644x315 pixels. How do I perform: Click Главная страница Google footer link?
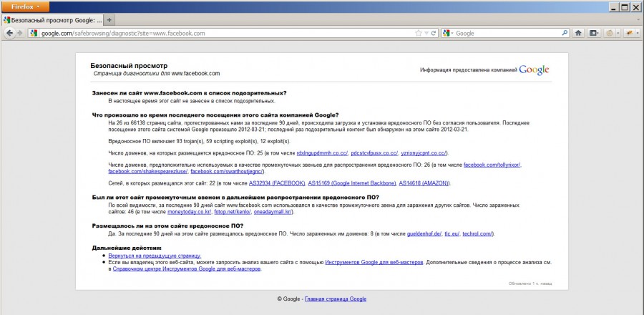(x=335, y=299)
